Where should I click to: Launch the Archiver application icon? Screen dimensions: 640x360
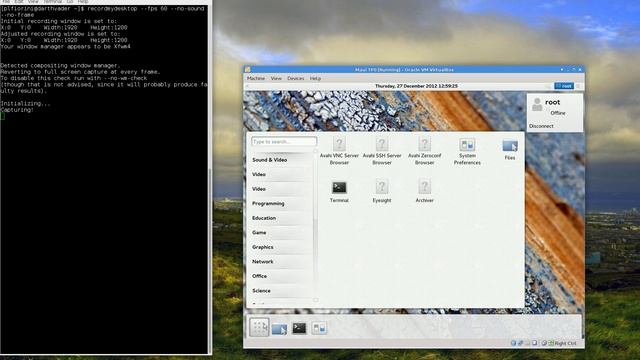pos(424,187)
